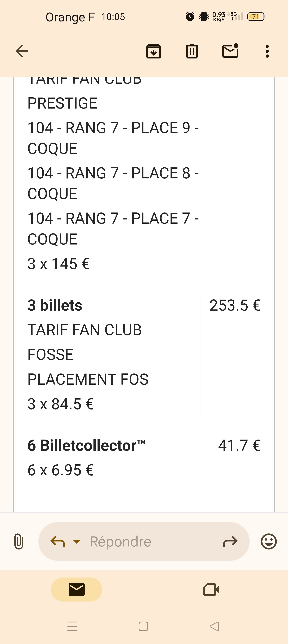
Task: Archive this email with the archive icon
Action: point(153,51)
